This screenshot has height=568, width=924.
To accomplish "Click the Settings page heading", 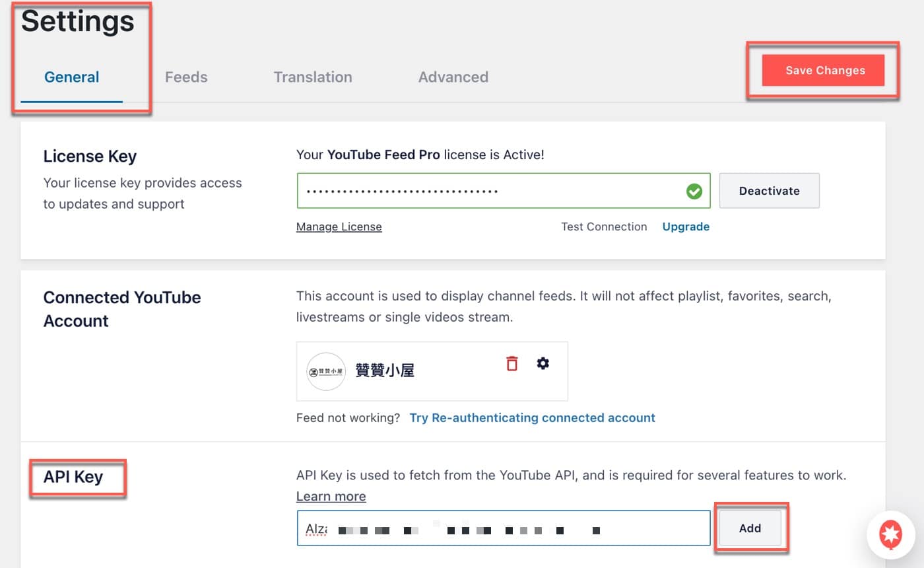I will (x=78, y=21).
